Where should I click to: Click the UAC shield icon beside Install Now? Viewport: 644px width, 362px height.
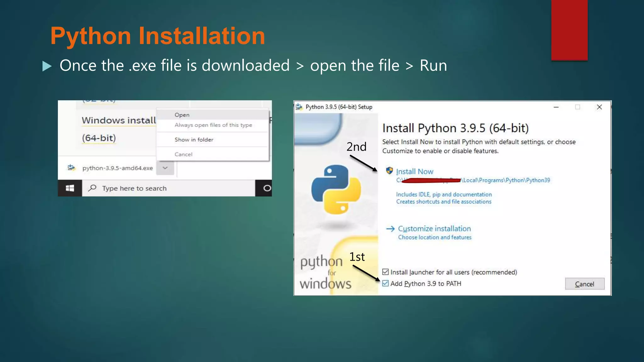389,171
